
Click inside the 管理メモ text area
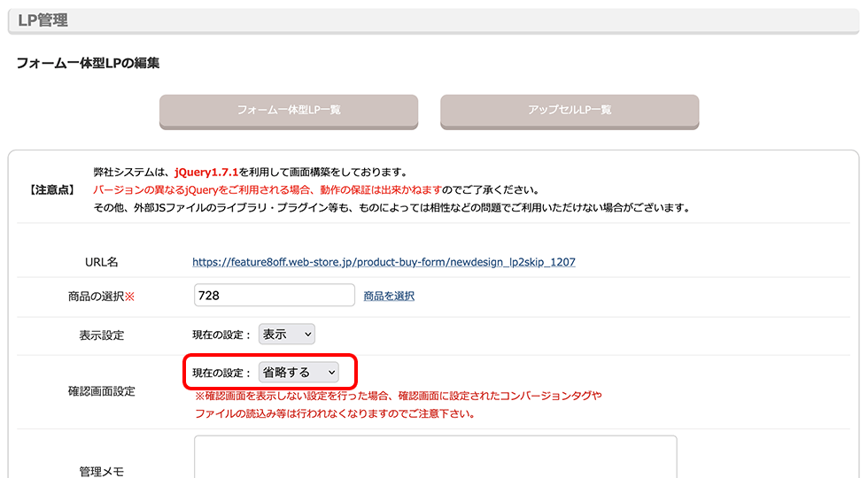tap(435, 457)
